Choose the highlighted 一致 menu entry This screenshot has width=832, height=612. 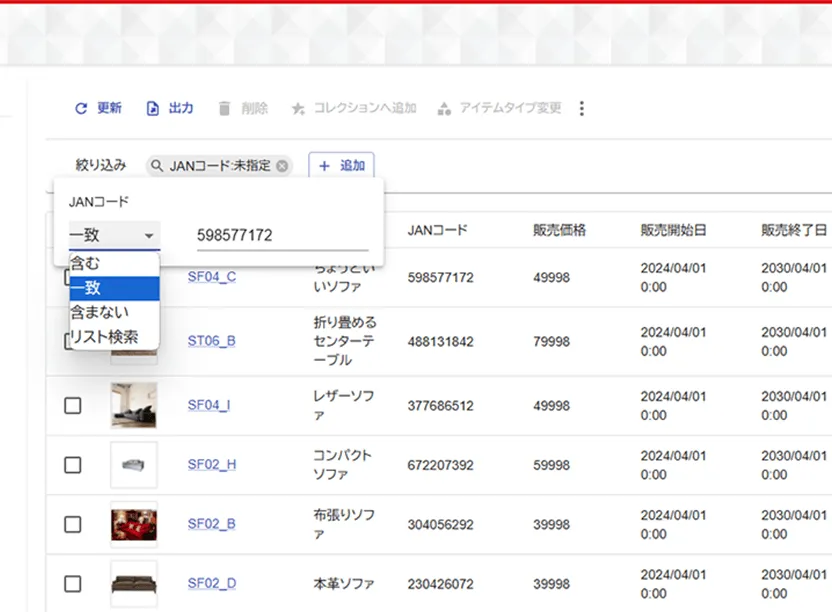coord(86,289)
